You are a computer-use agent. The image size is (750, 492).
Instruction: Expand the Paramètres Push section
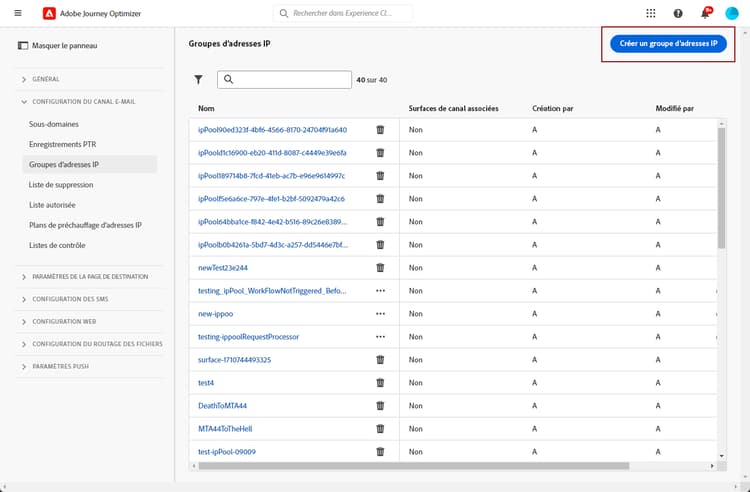click(60, 367)
